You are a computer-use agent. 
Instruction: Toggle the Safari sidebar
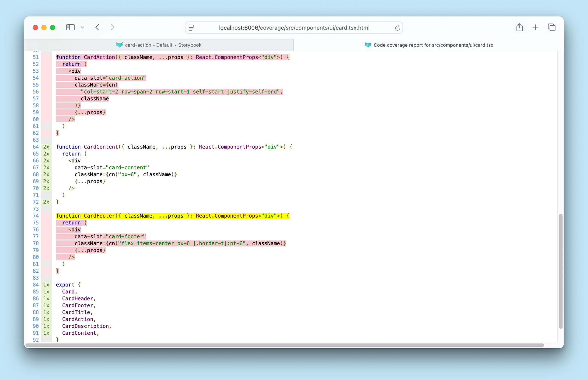70,27
